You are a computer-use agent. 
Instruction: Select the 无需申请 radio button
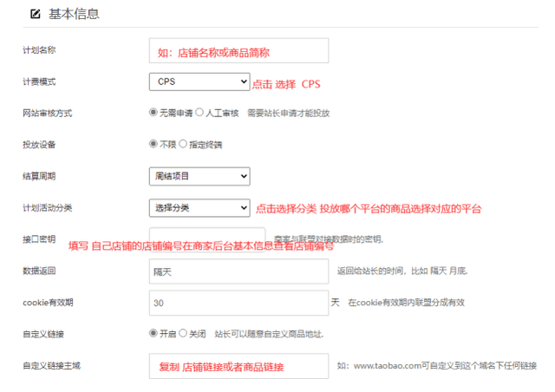[153, 113]
